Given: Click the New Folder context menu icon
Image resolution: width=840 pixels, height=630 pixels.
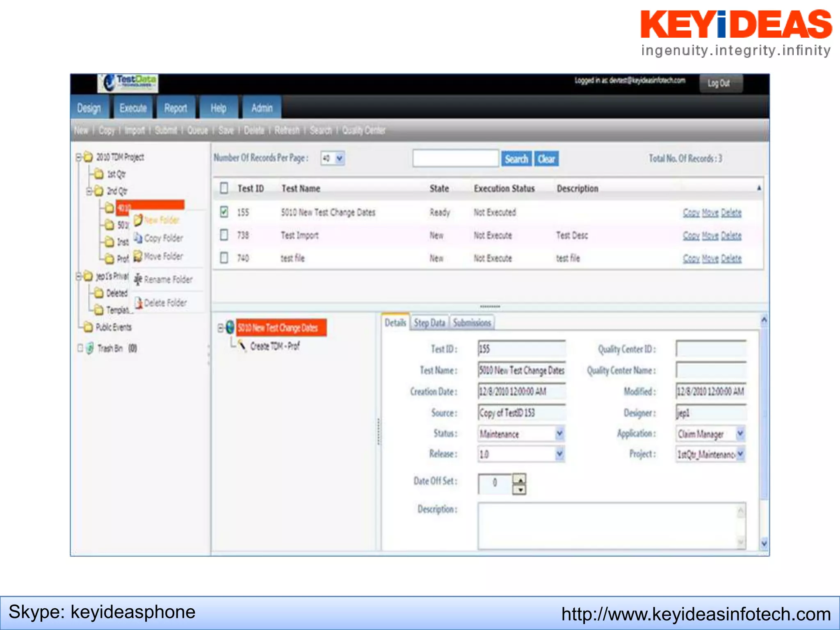Looking at the screenshot, I should (138, 220).
